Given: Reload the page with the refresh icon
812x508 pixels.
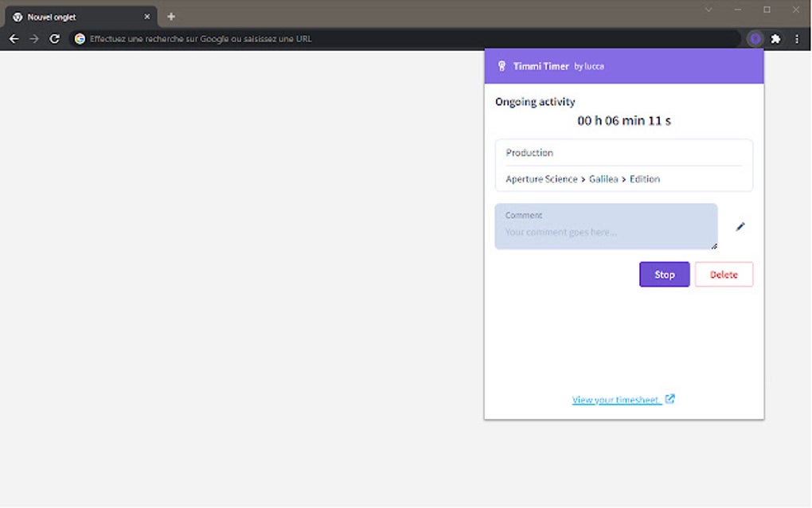Looking at the screenshot, I should (x=54, y=38).
